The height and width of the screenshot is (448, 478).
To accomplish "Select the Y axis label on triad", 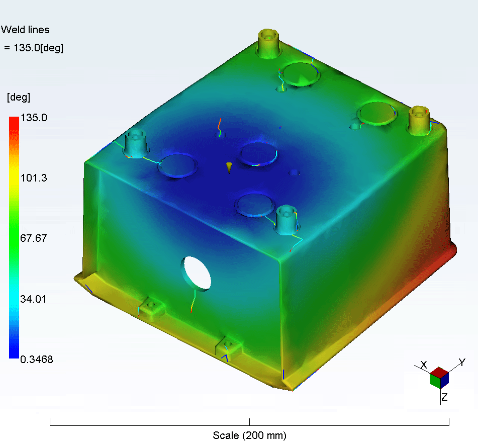I will (x=461, y=362).
